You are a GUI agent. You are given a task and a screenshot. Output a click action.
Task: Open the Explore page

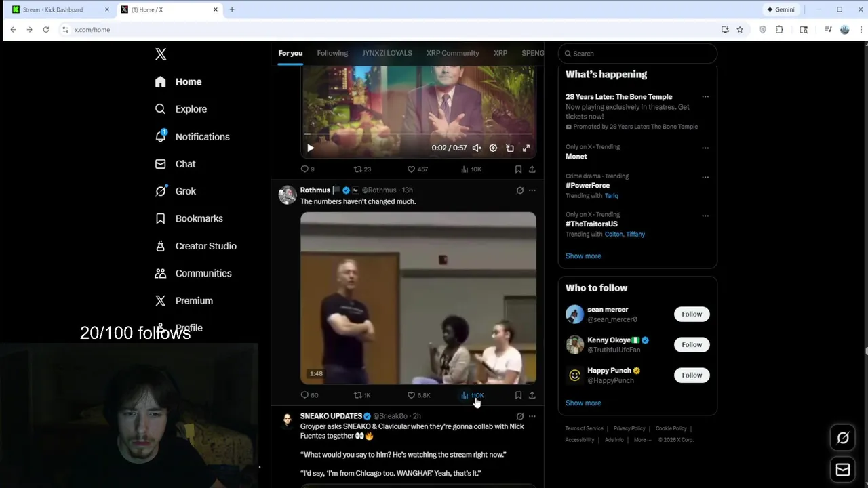[180, 109]
